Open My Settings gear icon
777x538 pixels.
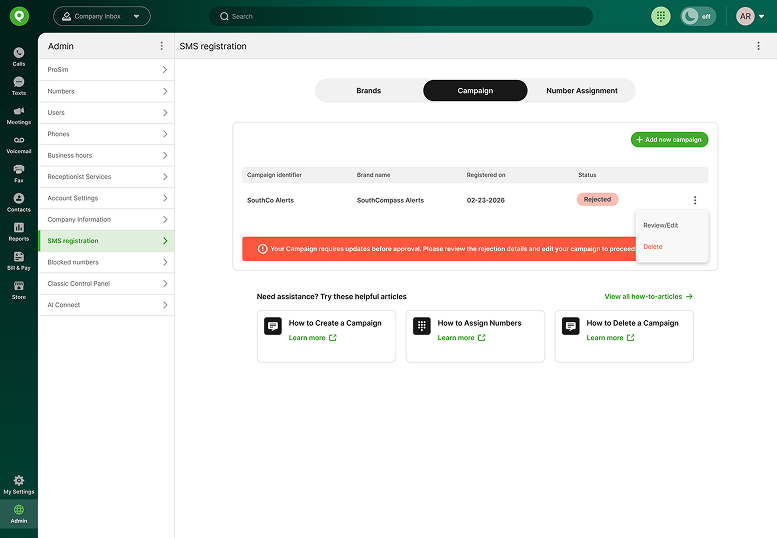19,484
